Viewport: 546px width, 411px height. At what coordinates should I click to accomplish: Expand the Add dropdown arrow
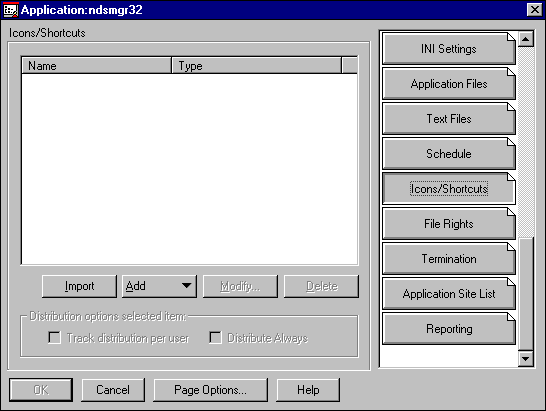(186, 286)
